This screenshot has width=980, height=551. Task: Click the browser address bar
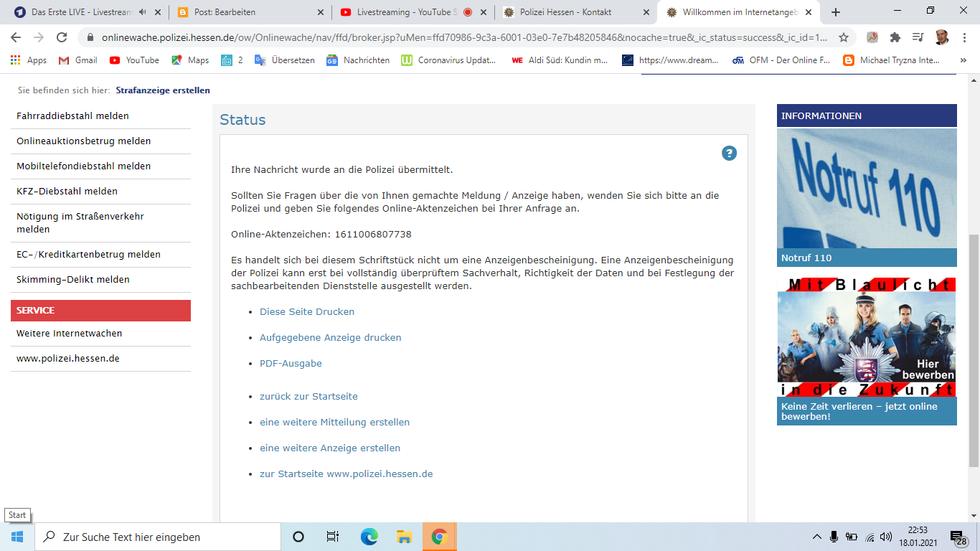(x=464, y=37)
